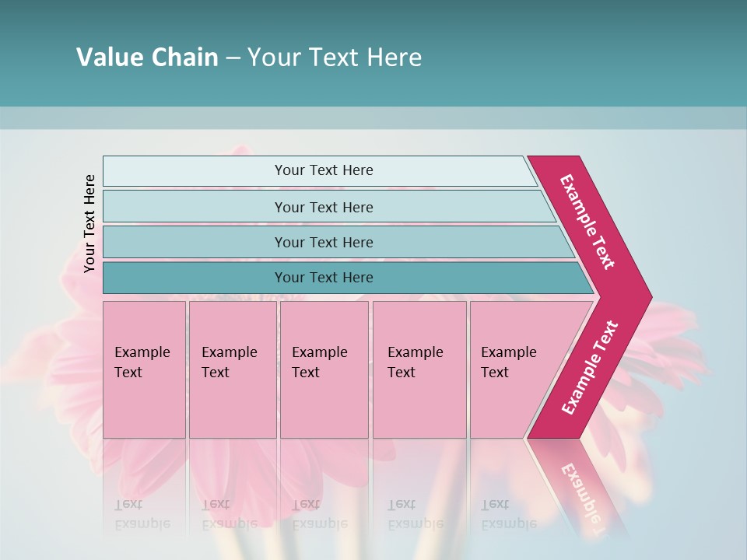Select the darkest teal "Your Text Here" bar

tap(323, 278)
